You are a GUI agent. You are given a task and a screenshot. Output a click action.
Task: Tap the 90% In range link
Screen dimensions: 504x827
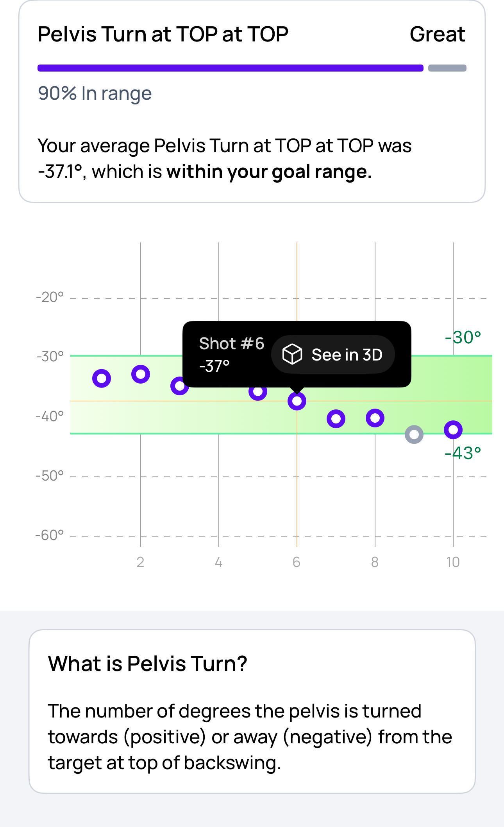coord(95,93)
